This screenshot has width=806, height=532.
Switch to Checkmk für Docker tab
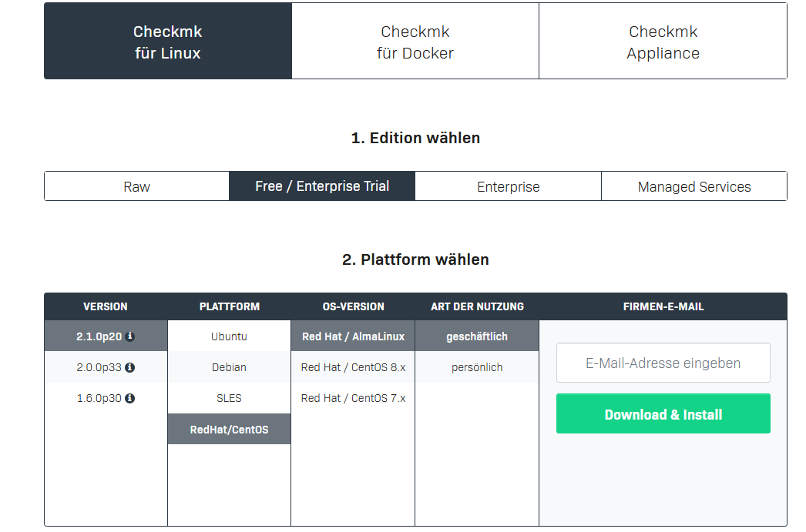(415, 42)
